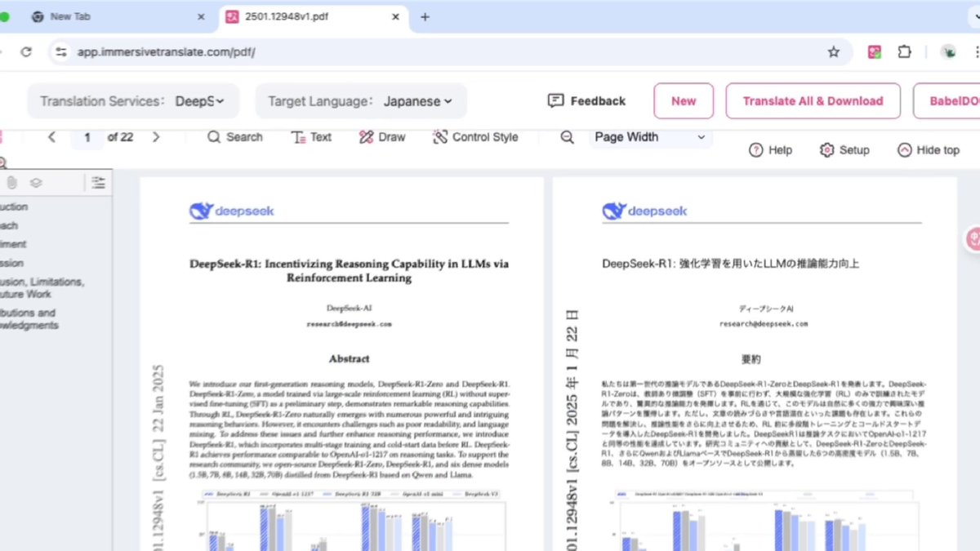Viewport: 980px width, 551px height.
Task: Click the Japanese 要約 heading
Action: point(751,359)
